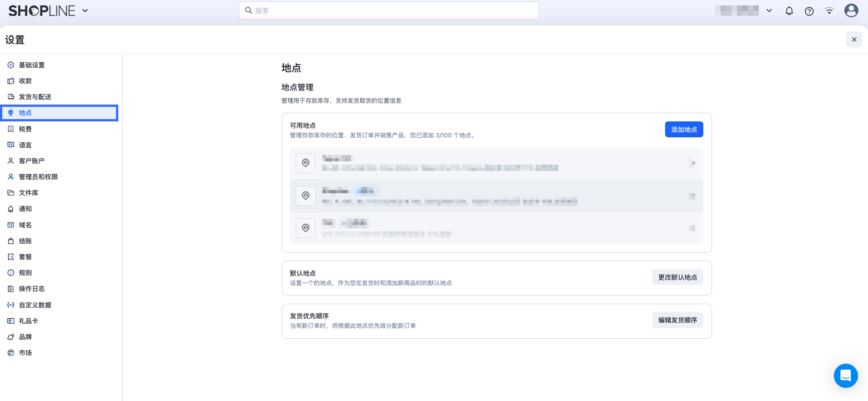Click the 基础设置 sidebar icon

point(11,65)
